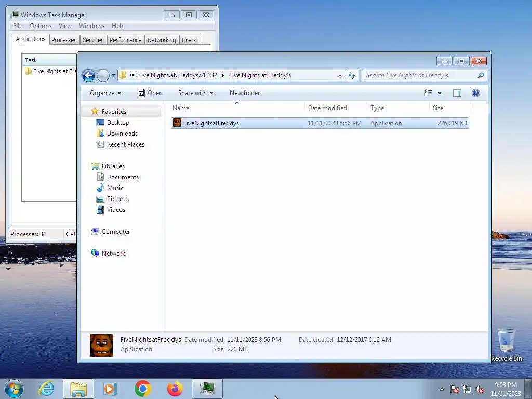The image size is (532, 399).
Task: Switch to the Applications tab in Task Manager
Action: tap(31, 39)
